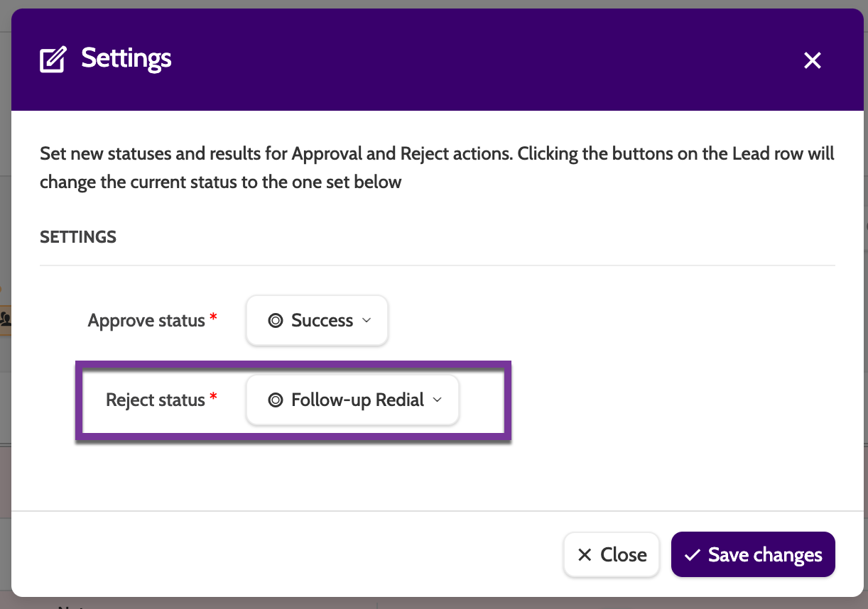Open the Follow-up Redial dropdown text
The image size is (868, 609).
(x=357, y=400)
